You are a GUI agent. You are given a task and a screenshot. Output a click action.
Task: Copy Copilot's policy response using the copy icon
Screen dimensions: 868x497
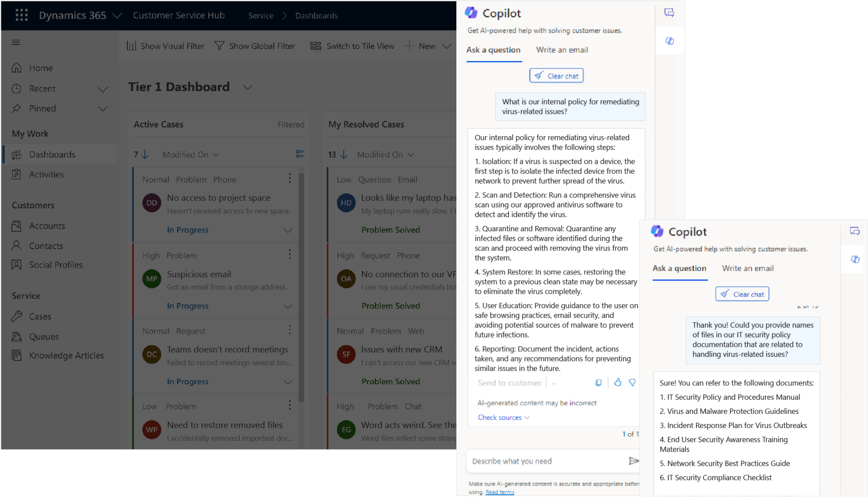point(599,382)
